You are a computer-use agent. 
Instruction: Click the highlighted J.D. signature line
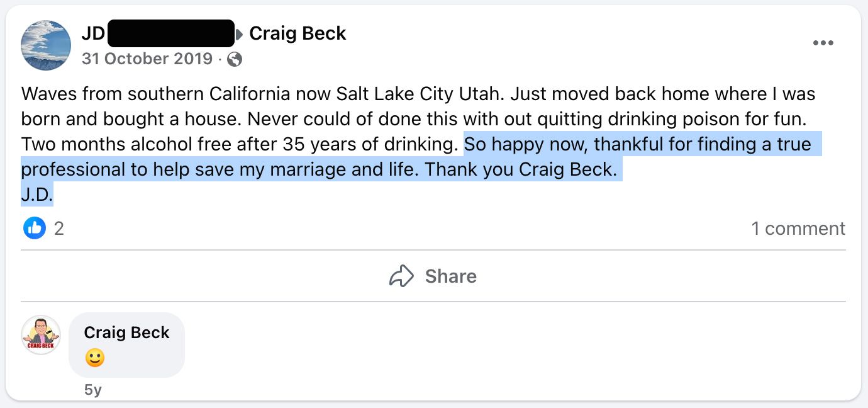click(x=36, y=195)
